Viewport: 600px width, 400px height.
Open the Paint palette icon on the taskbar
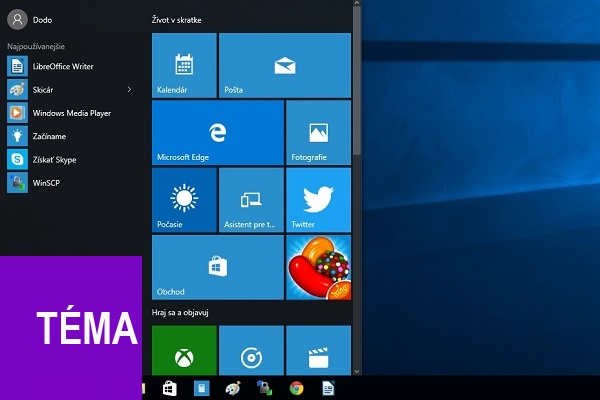(233, 389)
